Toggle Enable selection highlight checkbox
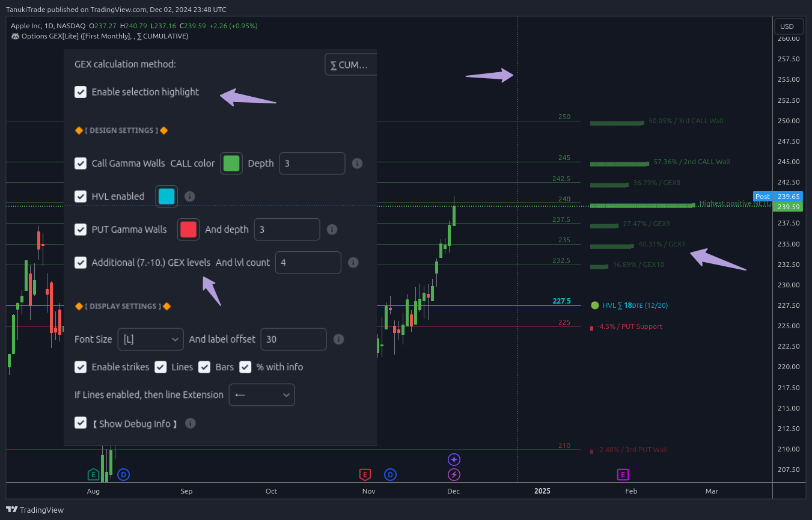This screenshot has width=812, height=520. tap(81, 92)
